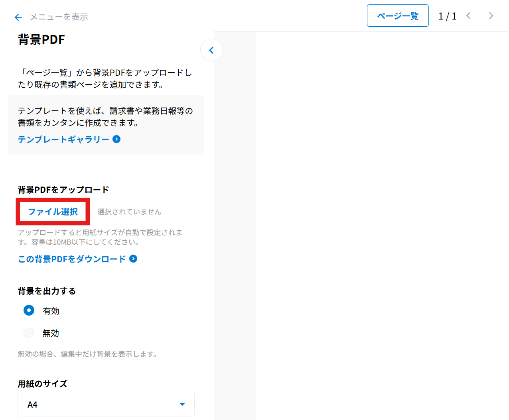Image resolution: width=509 pixels, height=420 pixels.
Task: Click the メニューを表示 text
Action: click(x=59, y=17)
